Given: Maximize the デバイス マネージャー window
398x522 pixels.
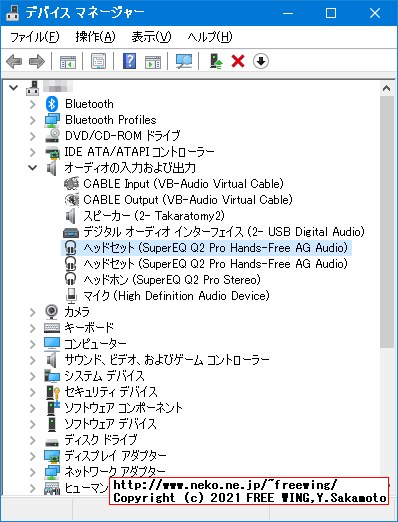Looking at the screenshot, I should point(331,13).
